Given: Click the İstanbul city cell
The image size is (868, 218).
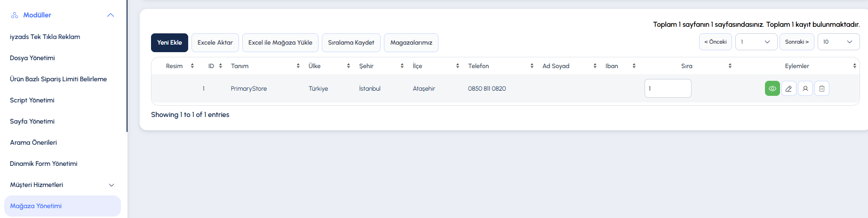Looking at the screenshot, I should pos(370,88).
